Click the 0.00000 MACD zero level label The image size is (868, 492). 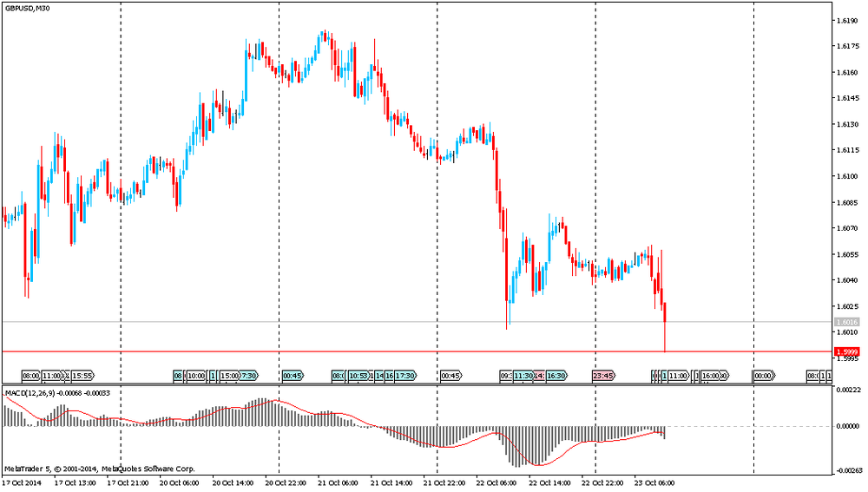tap(847, 426)
